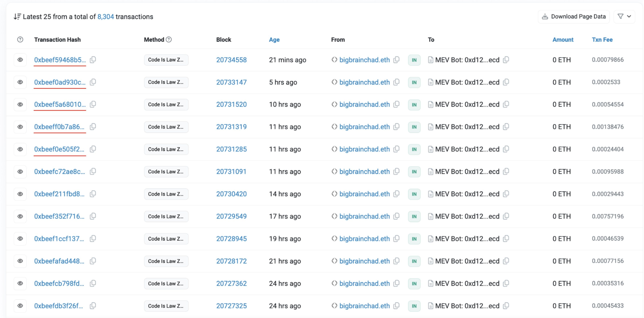Open block 20728172
The width and height of the screenshot is (644, 318).
[231, 261]
